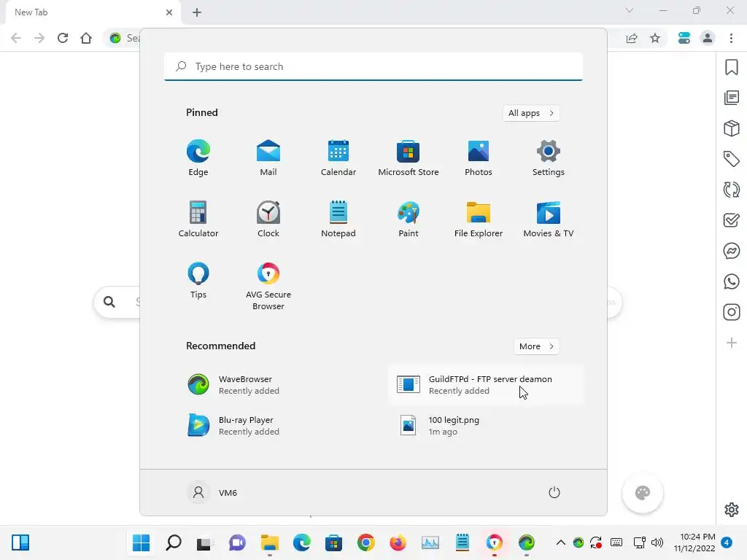Open the VM6 user account menu
Viewport: 747px width, 560px height.
point(212,492)
